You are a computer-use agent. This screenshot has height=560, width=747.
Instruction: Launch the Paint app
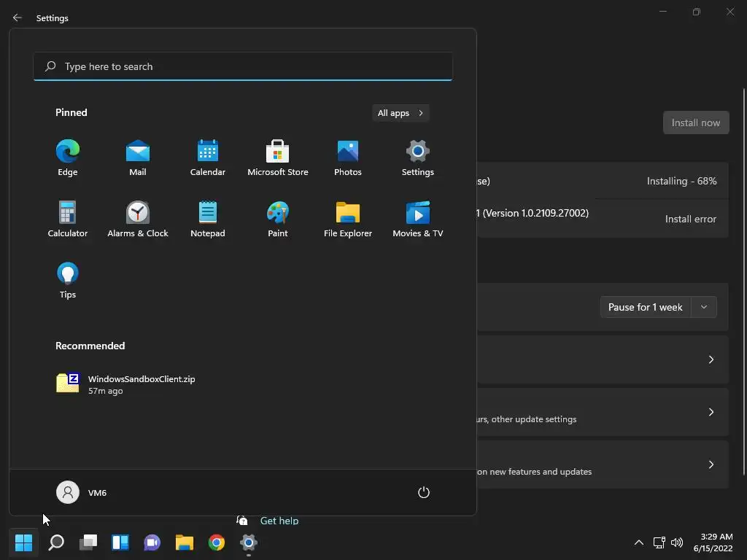click(278, 219)
